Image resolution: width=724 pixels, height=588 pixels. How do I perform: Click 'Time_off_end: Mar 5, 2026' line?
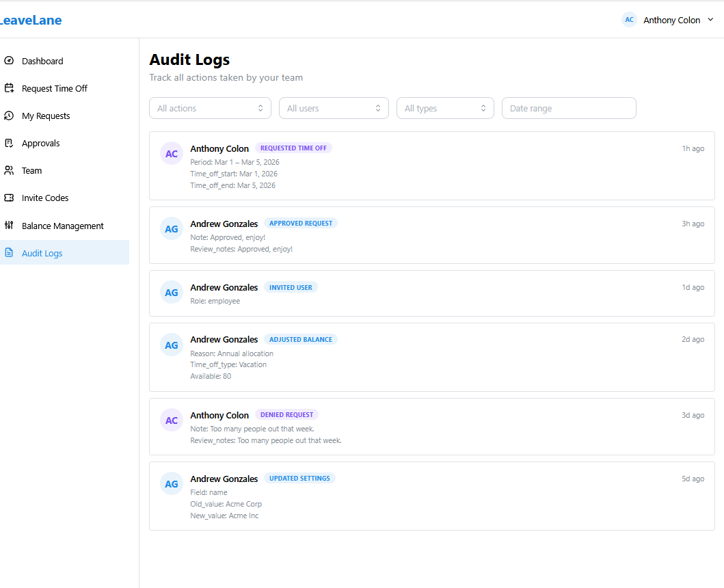pos(232,185)
